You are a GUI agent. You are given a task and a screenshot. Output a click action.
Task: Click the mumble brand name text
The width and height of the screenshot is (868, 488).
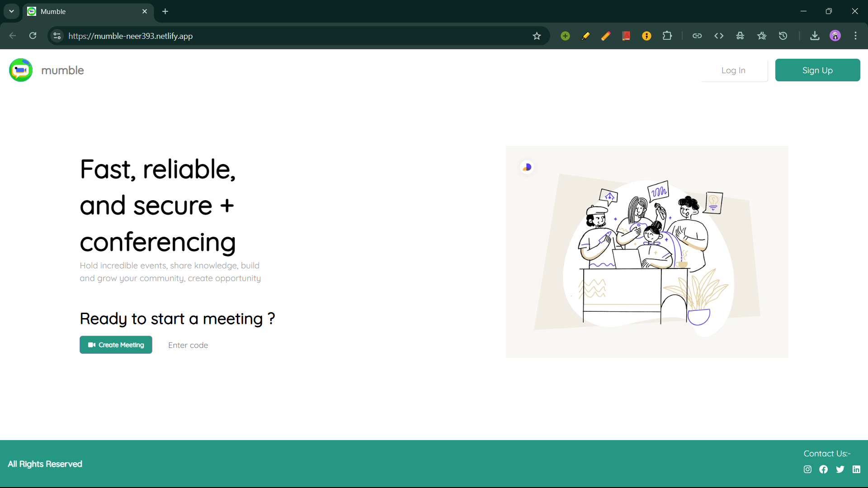(62, 70)
